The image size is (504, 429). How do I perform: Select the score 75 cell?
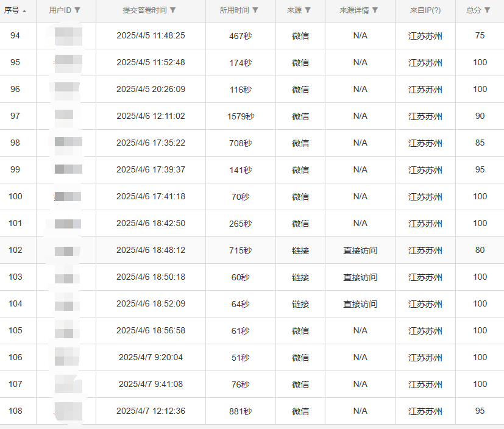click(x=480, y=36)
